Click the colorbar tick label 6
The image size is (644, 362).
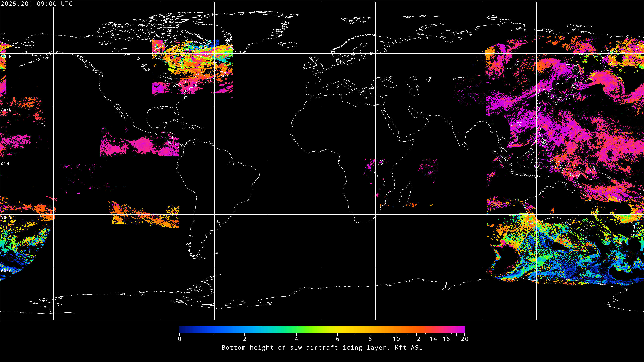click(x=337, y=339)
